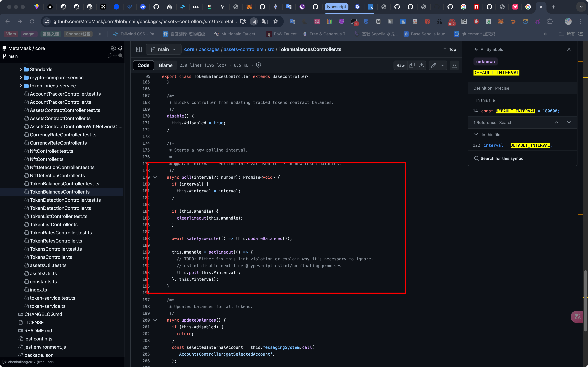Viewport: 588px width, 367px height.
Task: Open CHANGELOG.md file
Action: coord(43,314)
